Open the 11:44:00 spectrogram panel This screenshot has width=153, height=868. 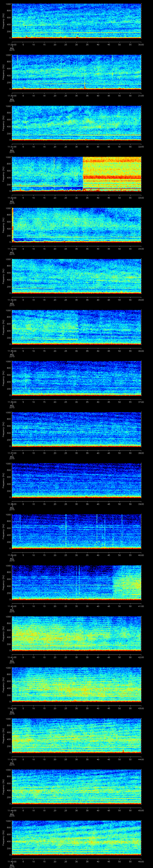[77, 787]
